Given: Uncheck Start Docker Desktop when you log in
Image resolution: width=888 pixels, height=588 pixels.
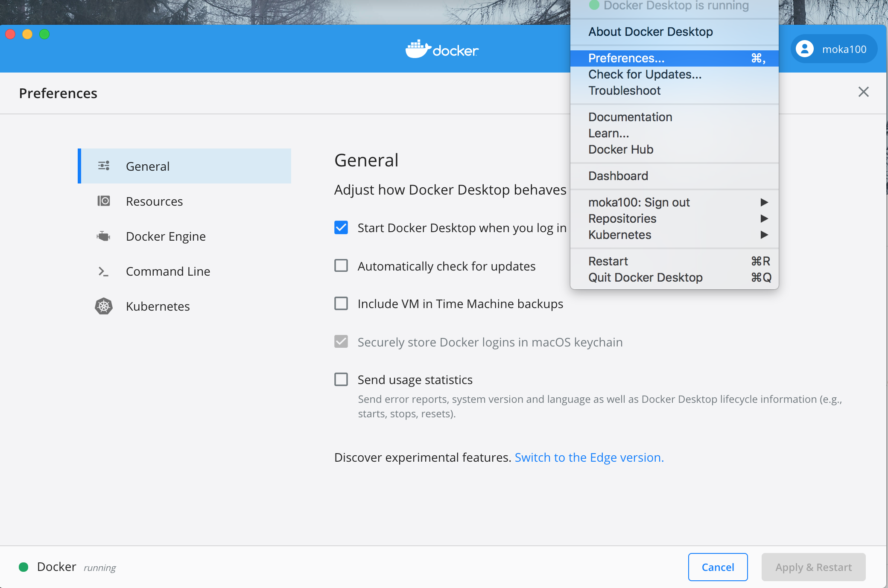Looking at the screenshot, I should 341,227.
